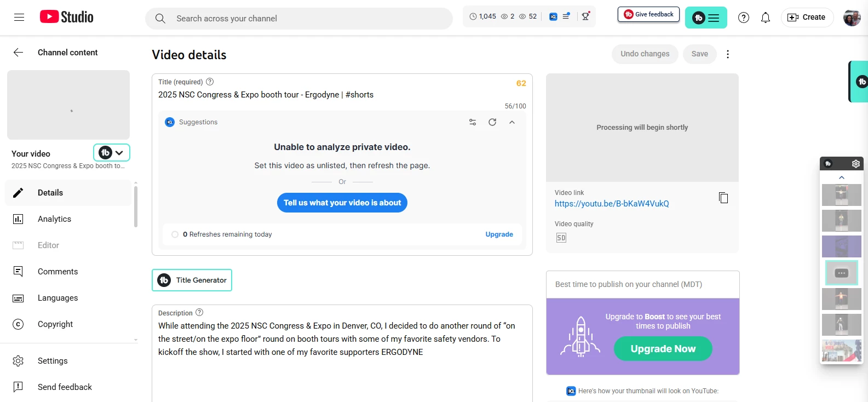Viewport: 868px width, 402px height.
Task: Click the SD video quality badge
Action: (561, 238)
